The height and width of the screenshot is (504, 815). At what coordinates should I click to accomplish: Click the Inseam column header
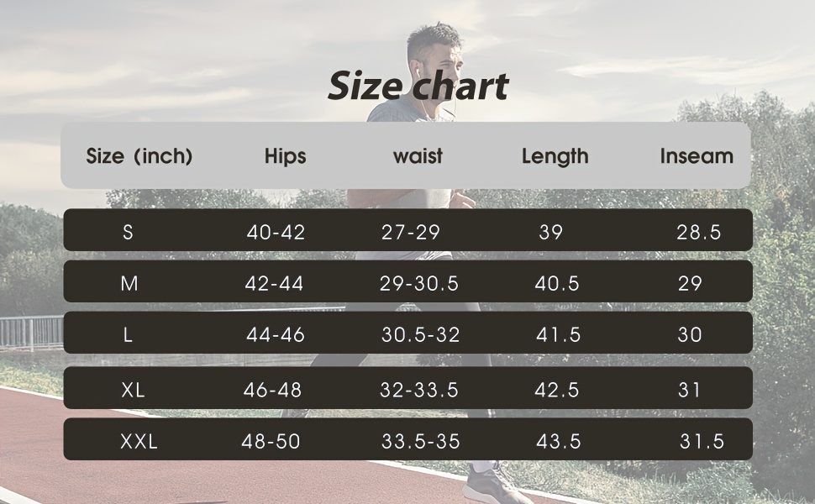(x=696, y=156)
